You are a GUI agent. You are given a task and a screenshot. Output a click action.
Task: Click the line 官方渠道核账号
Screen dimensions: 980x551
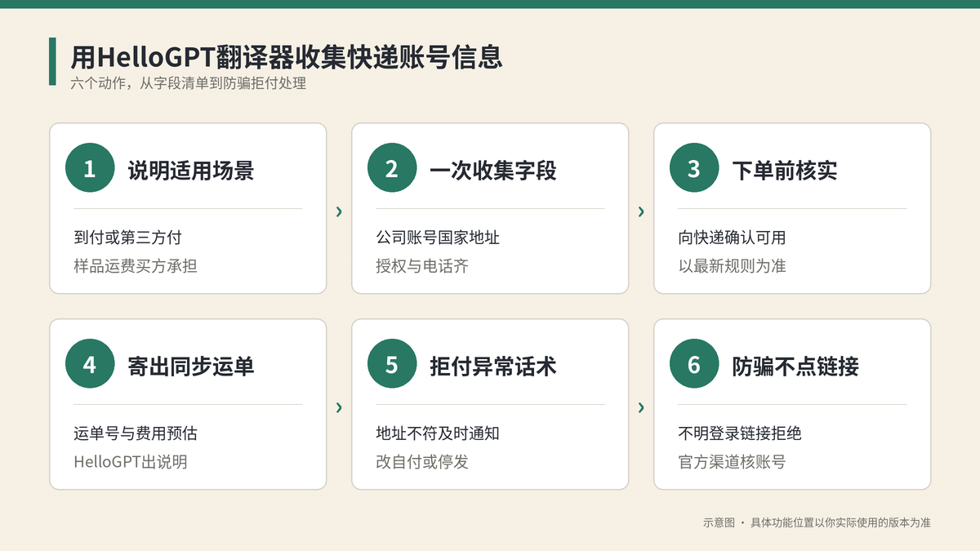[732, 461]
